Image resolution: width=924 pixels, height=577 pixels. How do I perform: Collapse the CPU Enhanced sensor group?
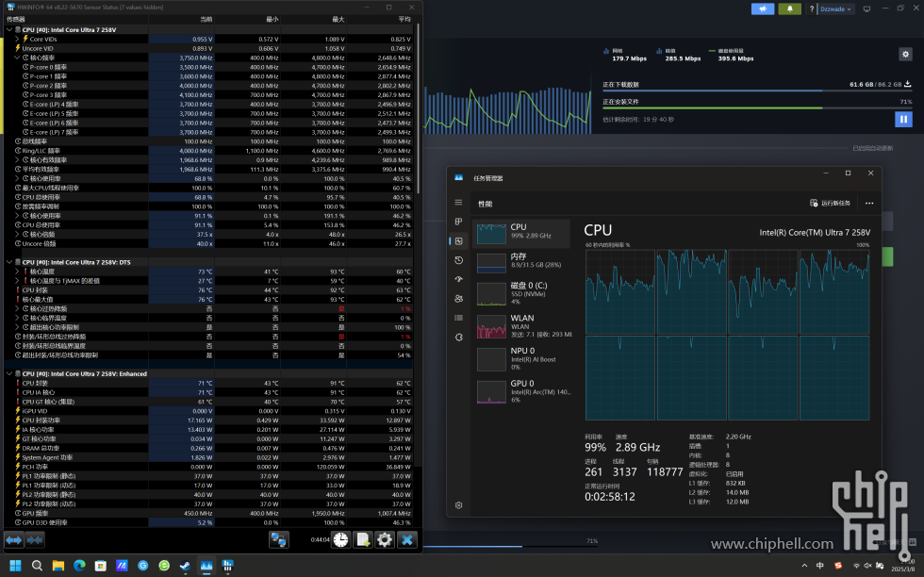9,373
